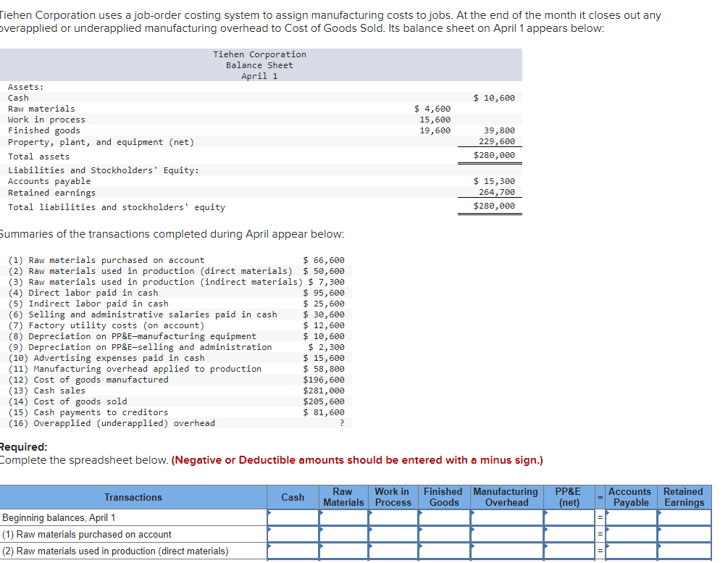
Task: Click Manufacturing Overhead cell in row (2)
Action: click(506, 551)
